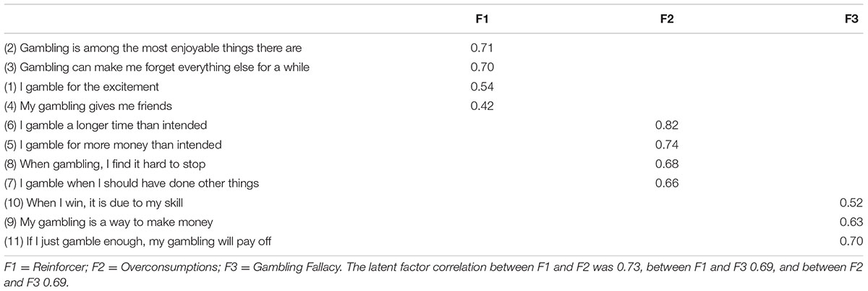Select row 'I gamble a longer time than intended'
Viewport: 868px width, 291px height.
(434, 125)
